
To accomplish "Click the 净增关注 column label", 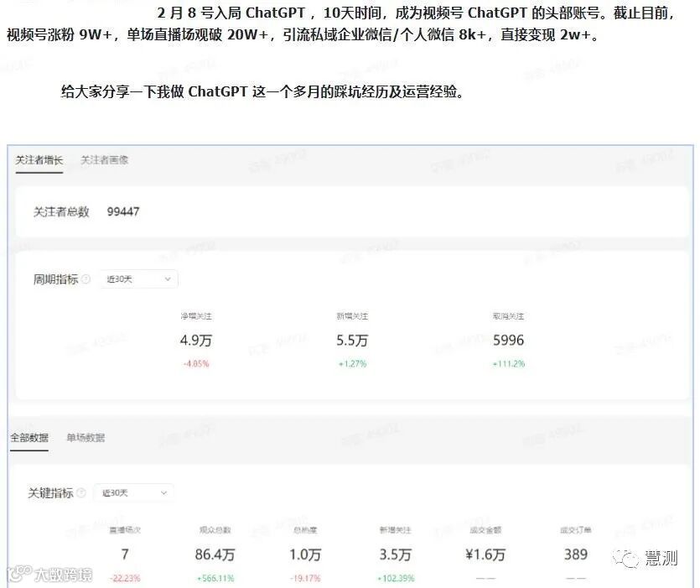I will 196,316.
